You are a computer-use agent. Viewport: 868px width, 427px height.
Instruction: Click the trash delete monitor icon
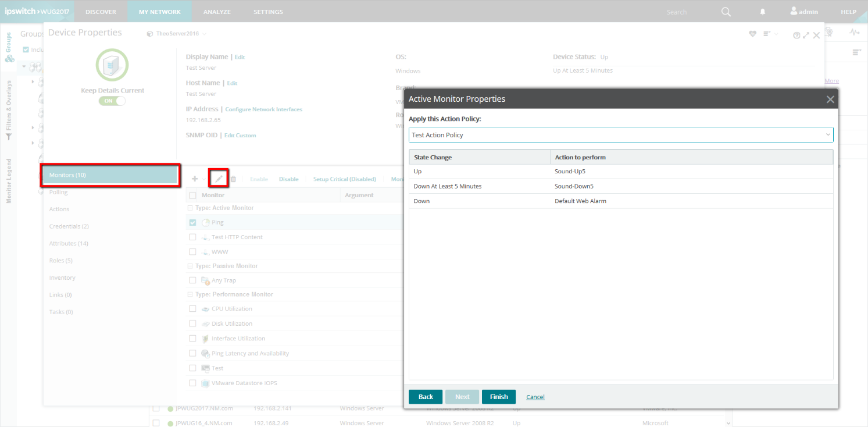click(x=233, y=179)
